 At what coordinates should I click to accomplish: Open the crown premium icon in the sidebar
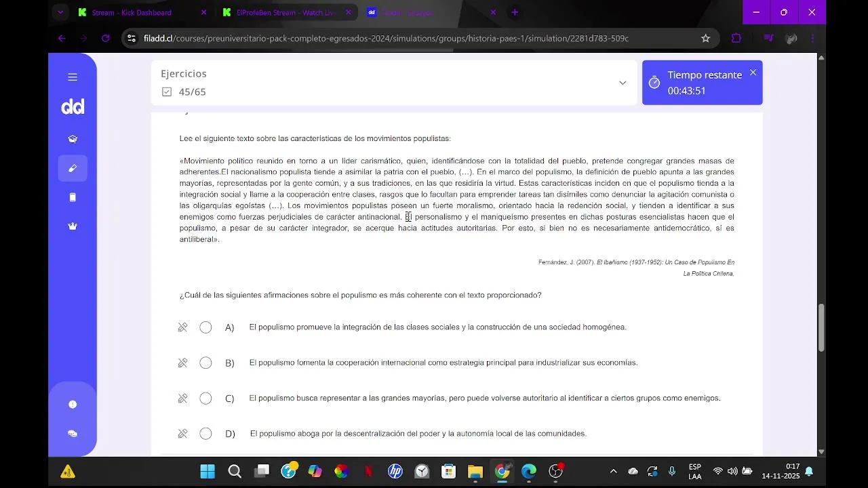tap(73, 226)
